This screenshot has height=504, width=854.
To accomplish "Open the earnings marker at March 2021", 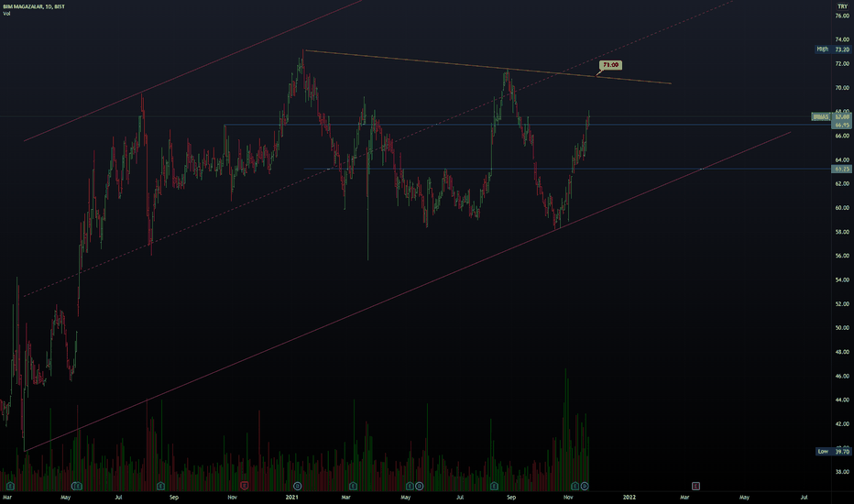I will point(353,486).
